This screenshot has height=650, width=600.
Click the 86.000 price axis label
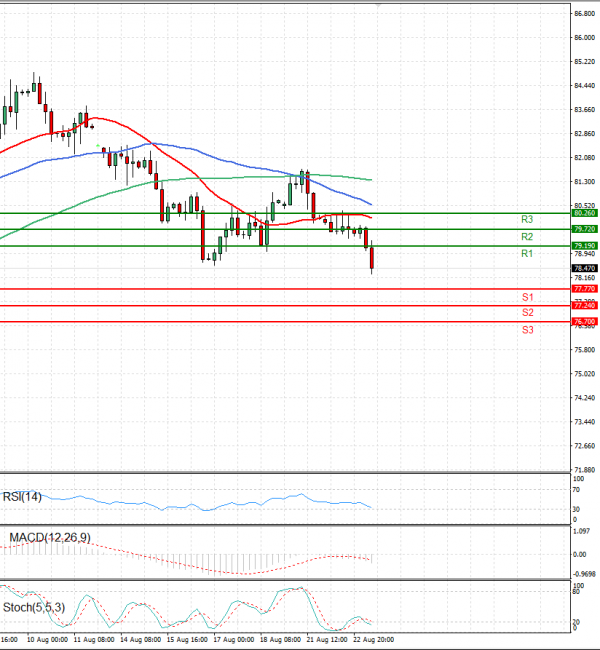584,38
